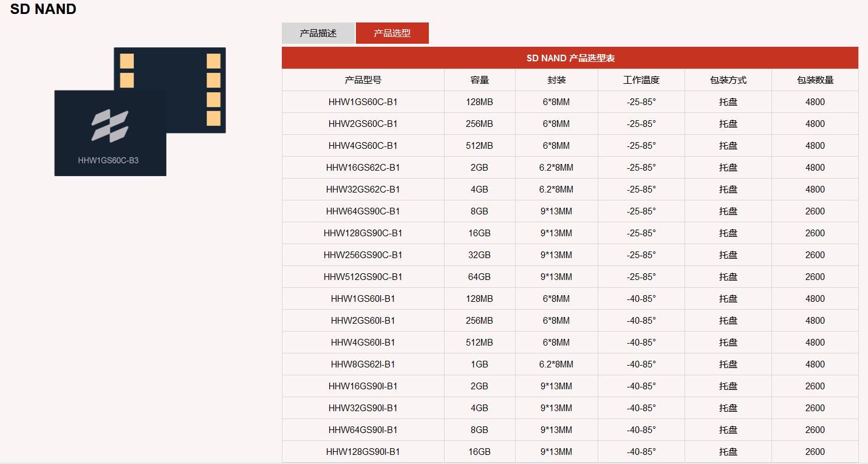Click 托盘 packaging in HHW16GS90I-B1 row
This screenshot has width=868, height=464.
(728, 386)
